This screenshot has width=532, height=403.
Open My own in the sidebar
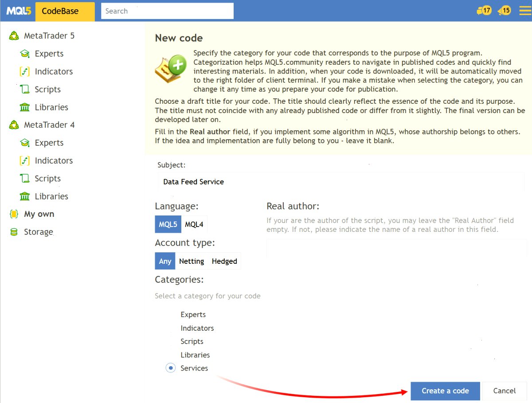tap(39, 214)
